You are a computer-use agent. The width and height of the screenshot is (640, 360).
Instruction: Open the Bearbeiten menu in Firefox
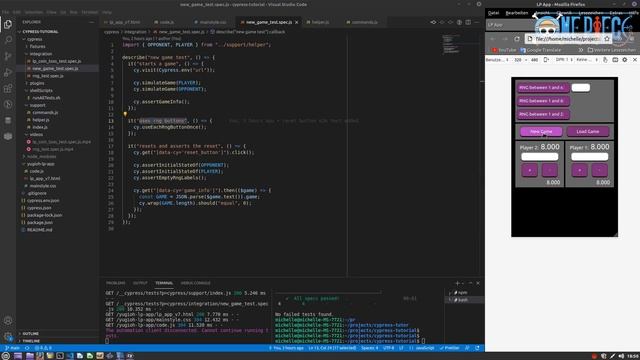tap(517, 13)
